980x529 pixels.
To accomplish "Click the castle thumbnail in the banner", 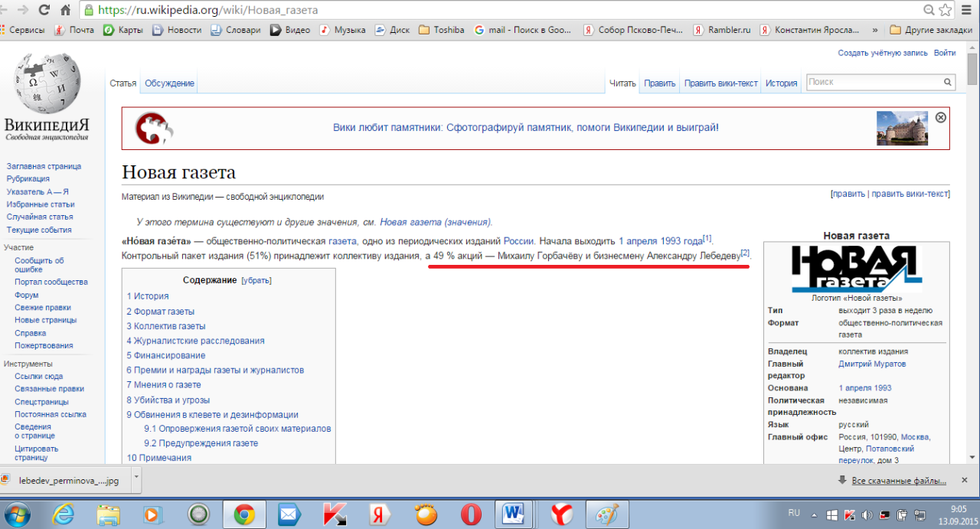I will (902, 129).
